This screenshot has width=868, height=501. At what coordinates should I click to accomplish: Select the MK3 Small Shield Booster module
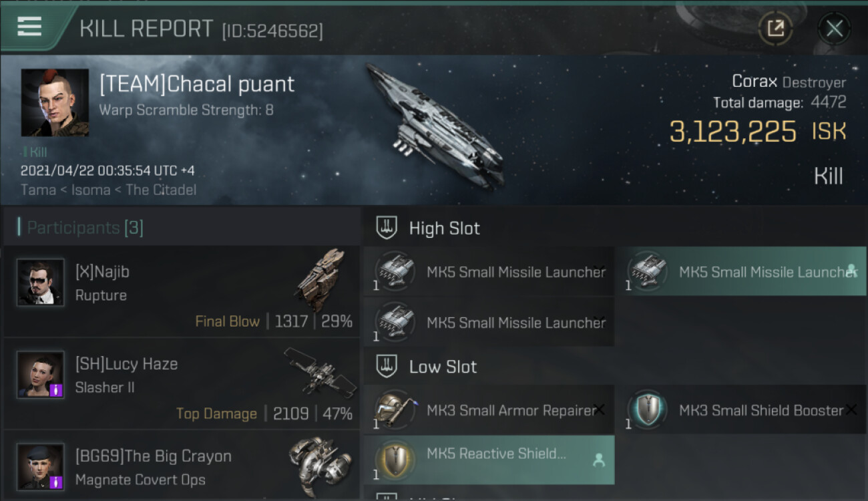click(x=741, y=410)
